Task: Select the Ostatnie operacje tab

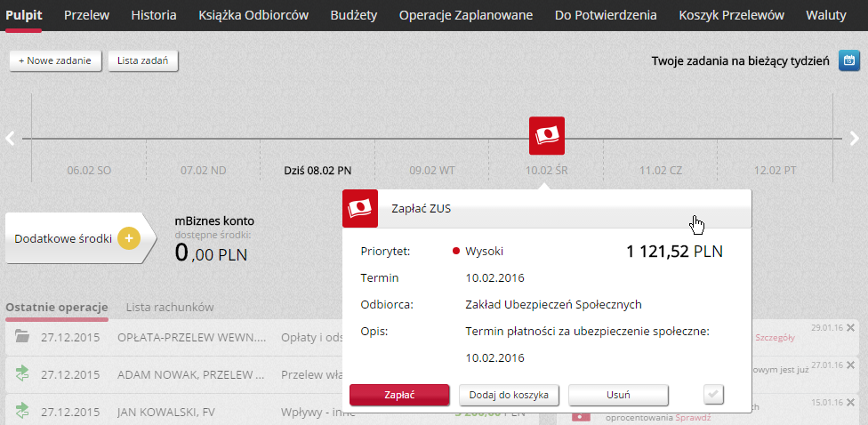Action: coord(56,307)
